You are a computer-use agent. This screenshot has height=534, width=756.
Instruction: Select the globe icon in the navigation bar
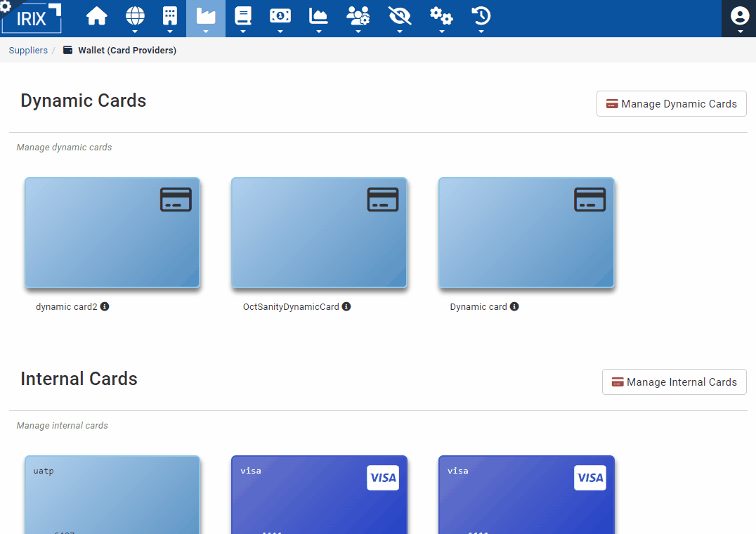tap(135, 14)
